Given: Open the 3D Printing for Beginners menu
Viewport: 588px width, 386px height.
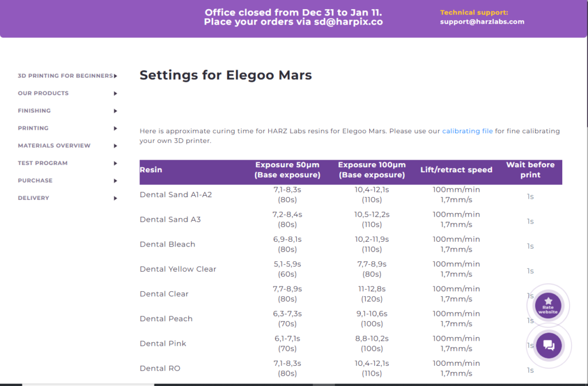Looking at the screenshot, I should point(65,76).
